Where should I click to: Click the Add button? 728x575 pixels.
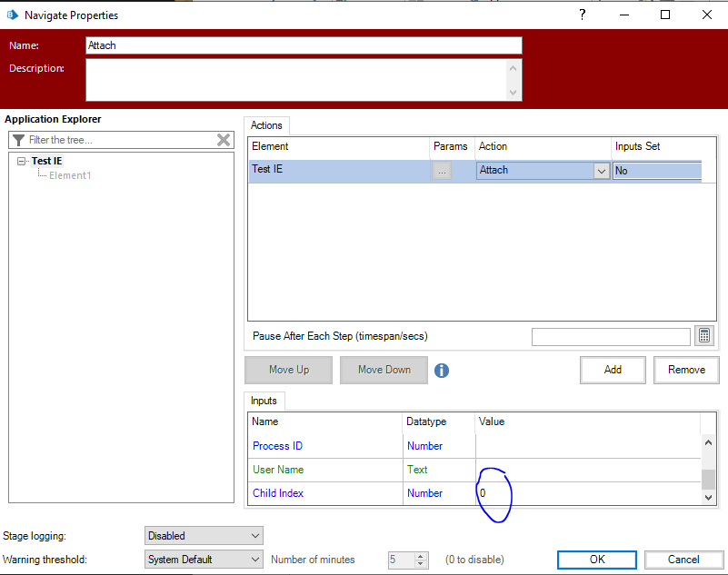(613, 370)
